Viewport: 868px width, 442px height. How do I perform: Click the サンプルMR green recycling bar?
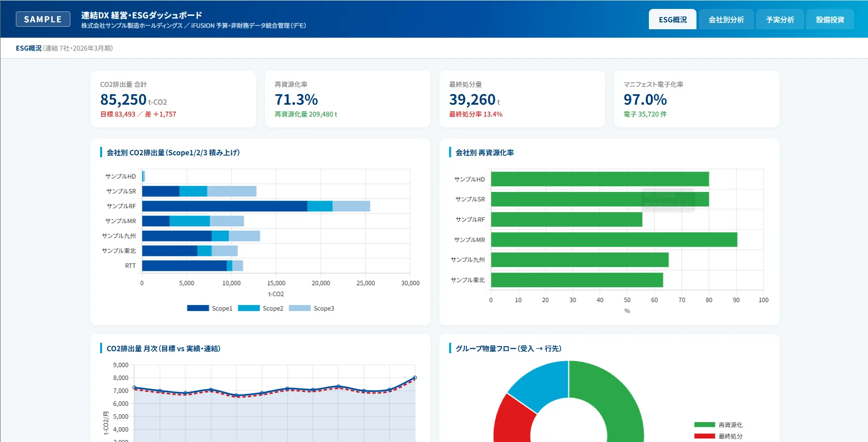coord(614,240)
